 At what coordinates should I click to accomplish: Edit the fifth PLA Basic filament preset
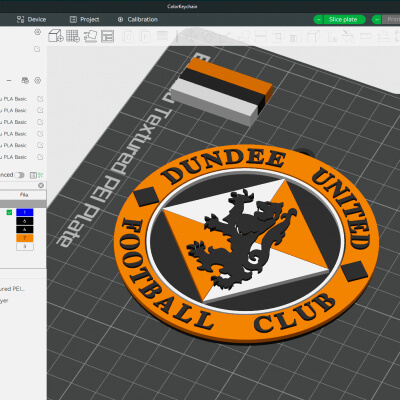click(x=40, y=145)
